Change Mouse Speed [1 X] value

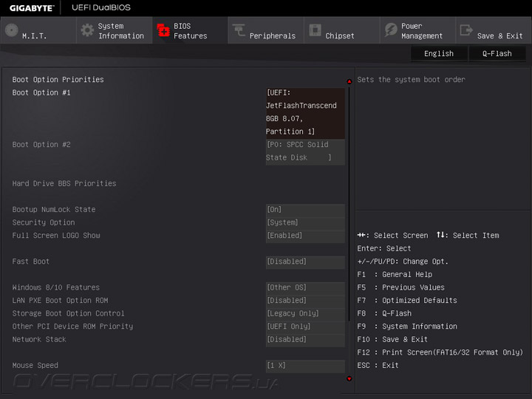pos(305,366)
